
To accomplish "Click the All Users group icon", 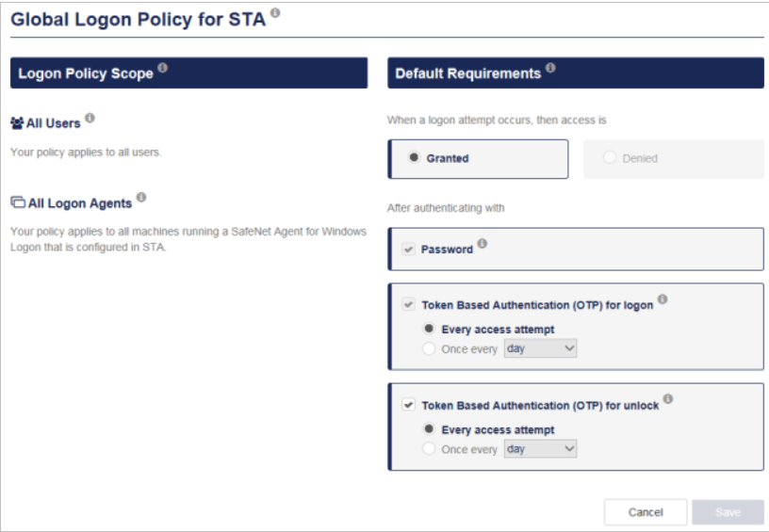I will [x=17, y=123].
